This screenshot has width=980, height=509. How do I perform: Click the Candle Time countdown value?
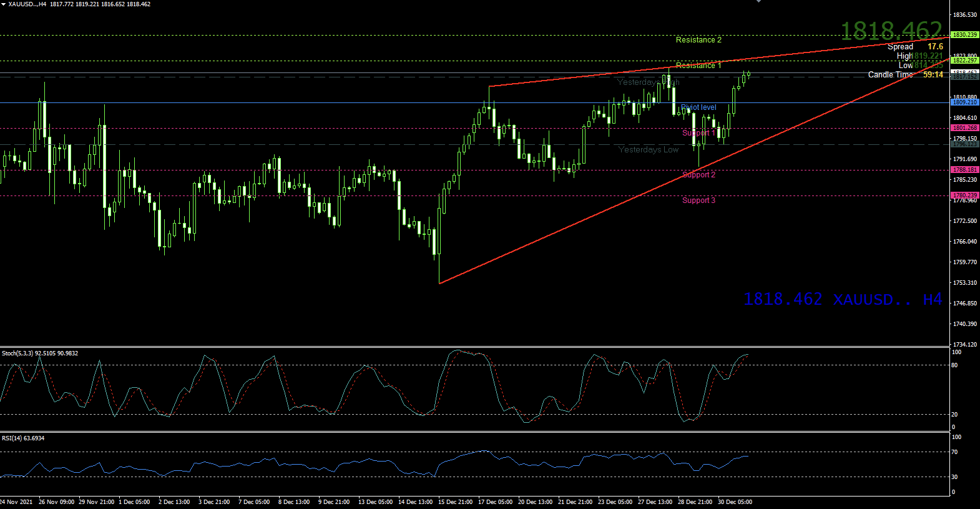coord(933,75)
